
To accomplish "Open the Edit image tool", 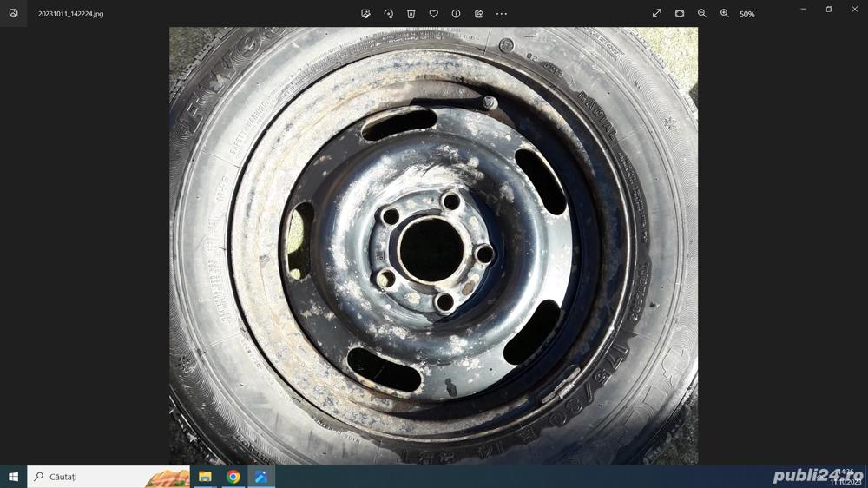I will (x=365, y=14).
